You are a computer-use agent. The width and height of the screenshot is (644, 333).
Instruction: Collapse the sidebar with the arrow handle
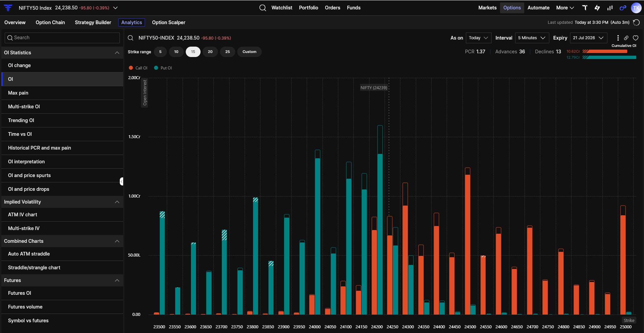coord(121,181)
